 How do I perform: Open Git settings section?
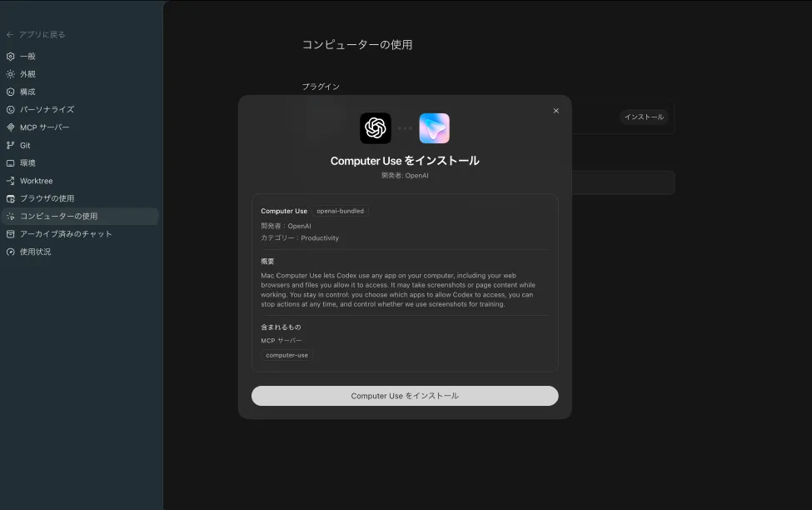80,145
